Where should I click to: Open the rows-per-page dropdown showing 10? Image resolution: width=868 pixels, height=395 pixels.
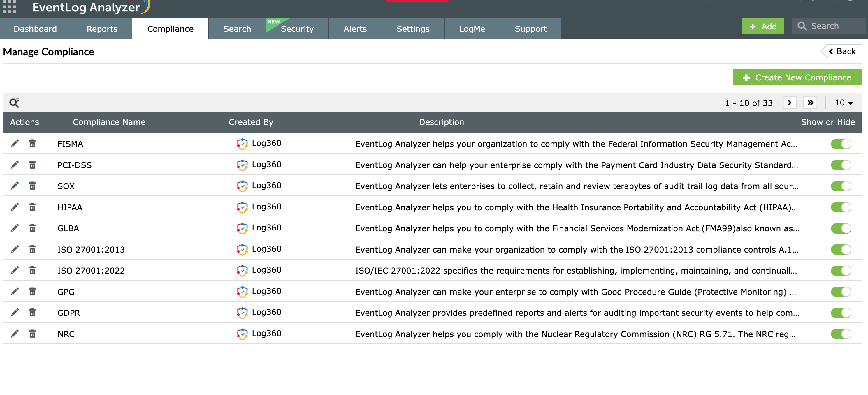click(844, 103)
